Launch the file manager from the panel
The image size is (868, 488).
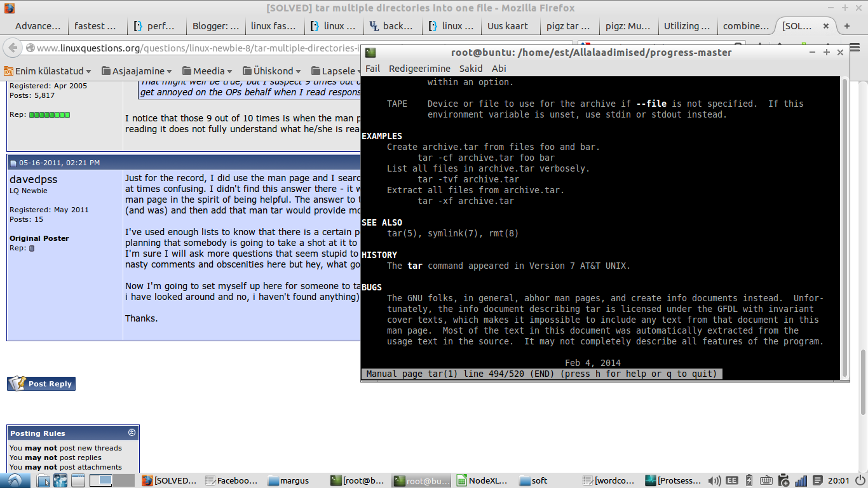click(43, 480)
